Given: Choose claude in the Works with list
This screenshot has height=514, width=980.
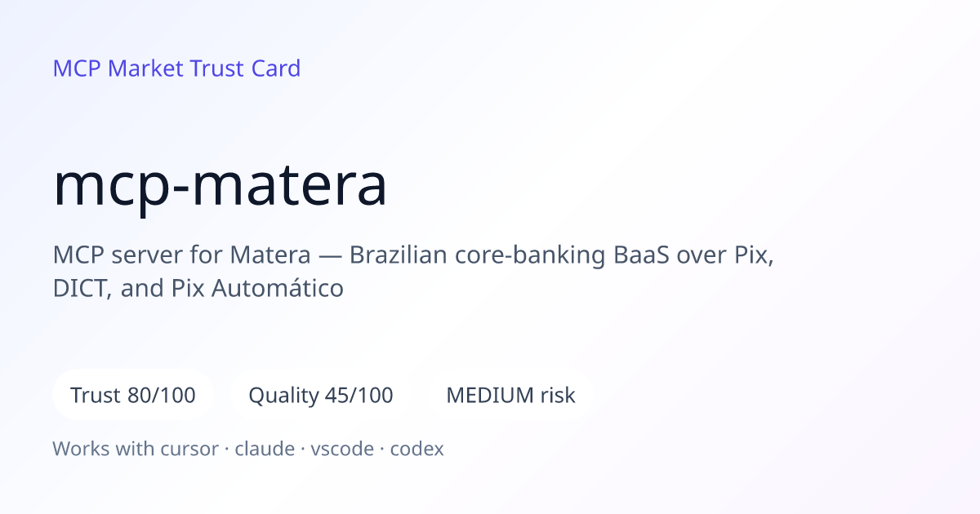Looking at the screenshot, I should pos(265,449).
